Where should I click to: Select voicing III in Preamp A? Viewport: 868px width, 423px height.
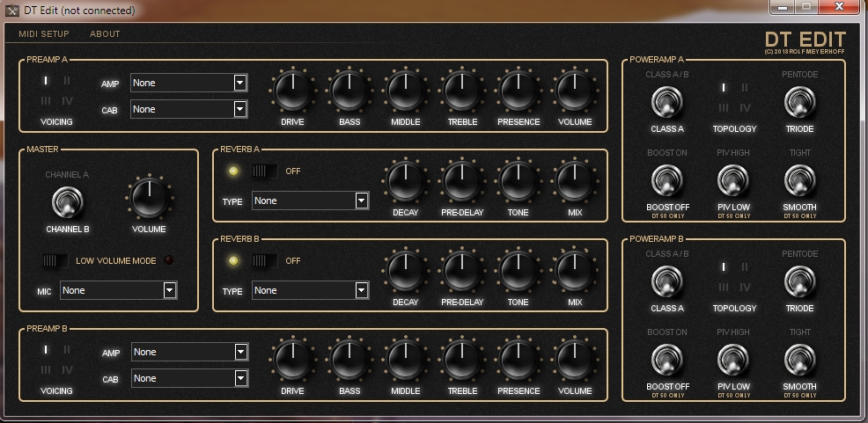pos(46,100)
